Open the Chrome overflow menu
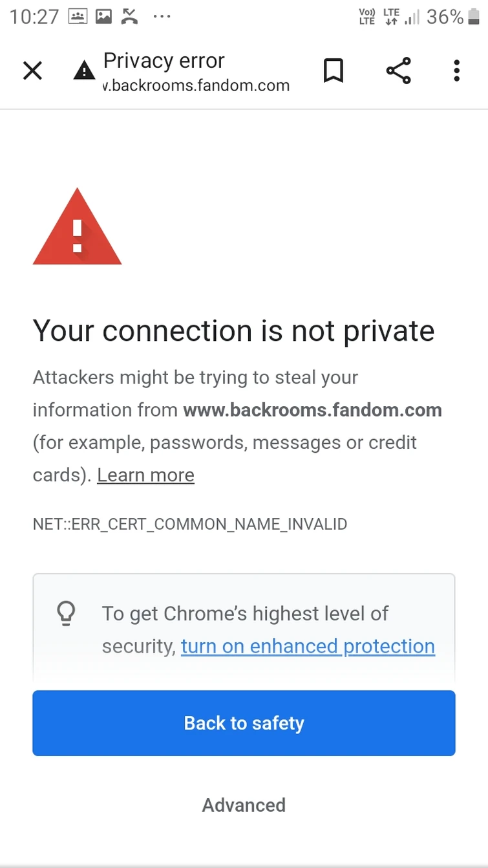This screenshot has width=488, height=868. (x=456, y=71)
